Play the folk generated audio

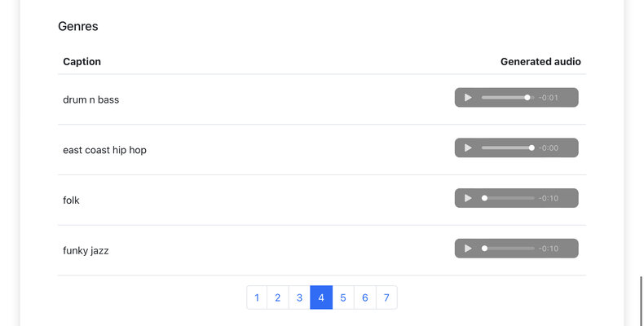click(468, 198)
